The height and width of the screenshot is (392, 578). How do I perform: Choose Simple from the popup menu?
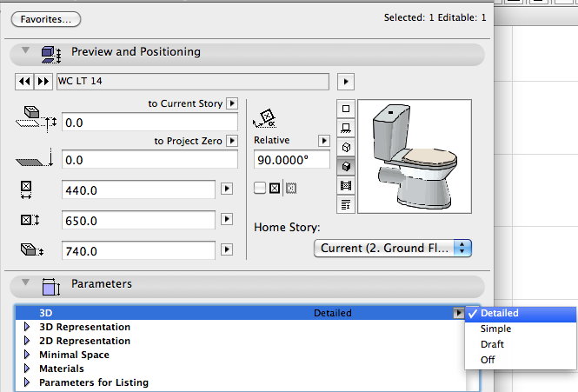pos(521,329)
